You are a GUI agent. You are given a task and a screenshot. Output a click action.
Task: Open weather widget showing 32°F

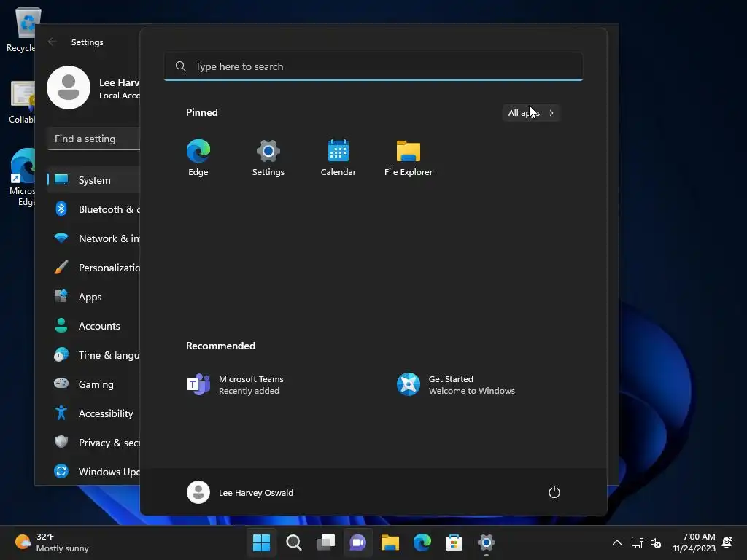(52, 542)
